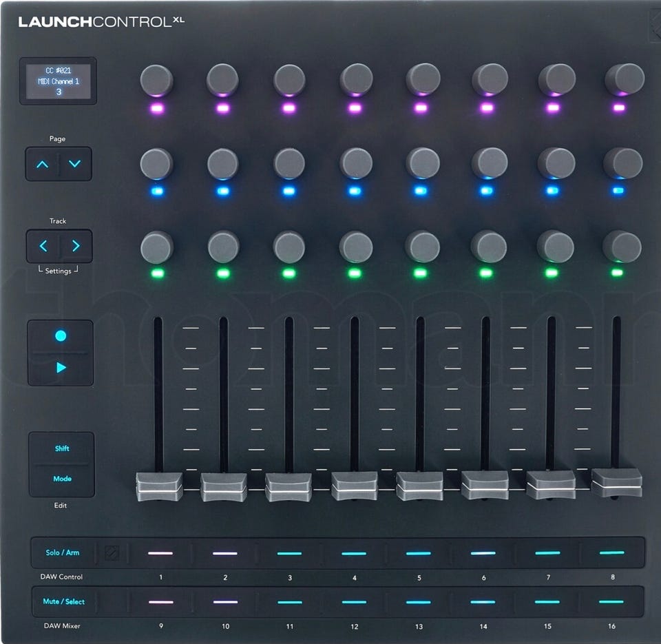Click the fader cap above button 3
The image size is (661, 644).
tap(288, 487)
